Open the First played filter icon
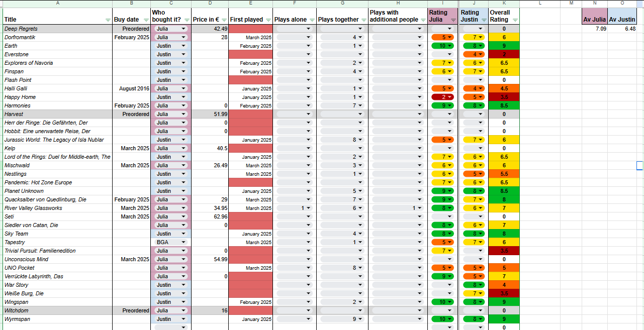This screenshot has width=644, height=330. click(x=268, y=20)
